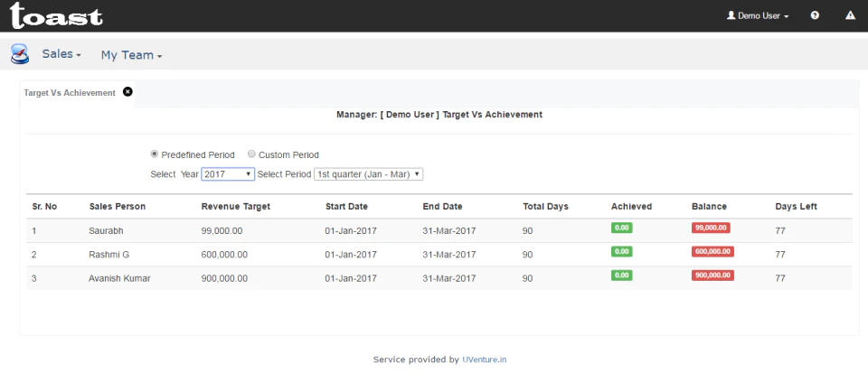Open the Select Period quarter dropdown
Screen dimensions: 868x383
[369, 174]
